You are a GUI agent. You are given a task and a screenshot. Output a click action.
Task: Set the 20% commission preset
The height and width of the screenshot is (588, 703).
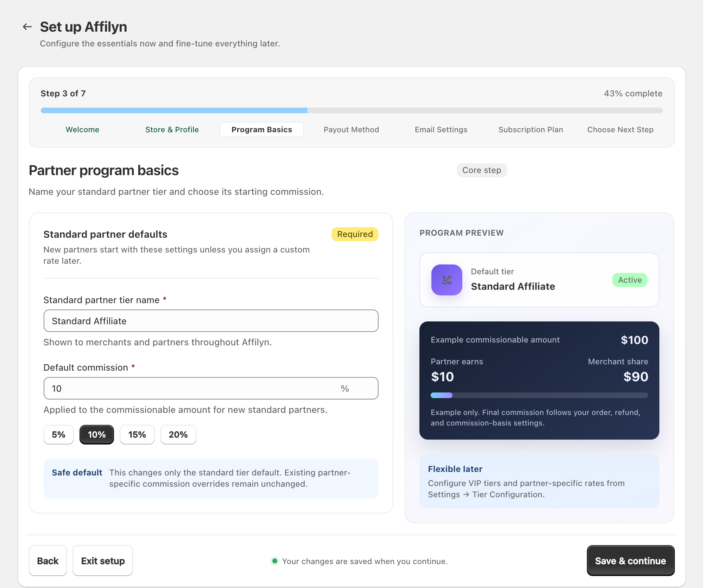pyautogui.click(x=178, y=435)
